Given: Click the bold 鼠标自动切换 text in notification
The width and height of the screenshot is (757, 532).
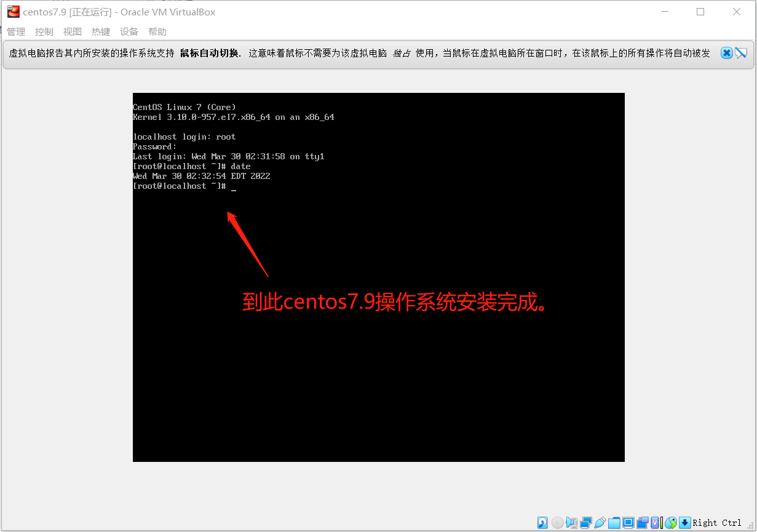Looking at the screenshot, I should pyautogui.click(x=209, y=54).
